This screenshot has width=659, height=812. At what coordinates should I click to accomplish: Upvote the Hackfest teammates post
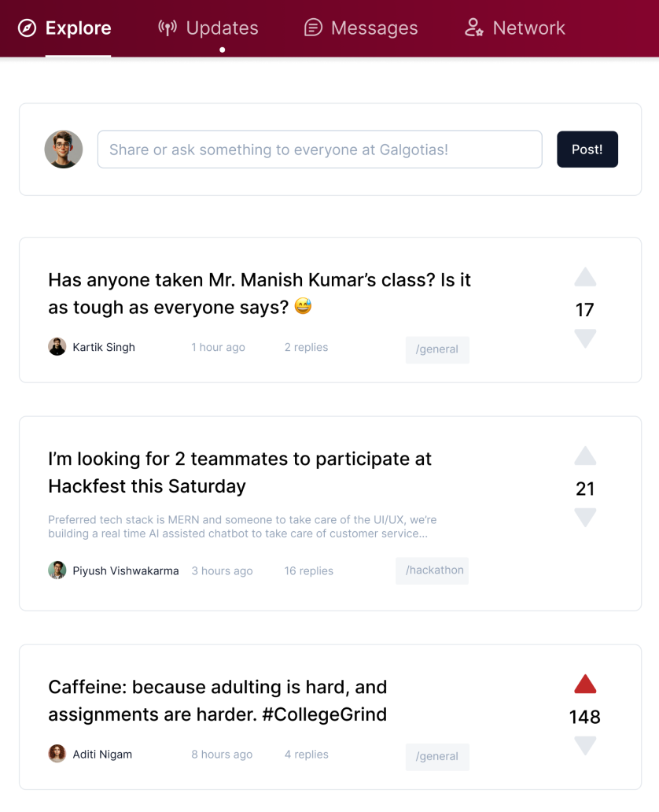[585, 456]
